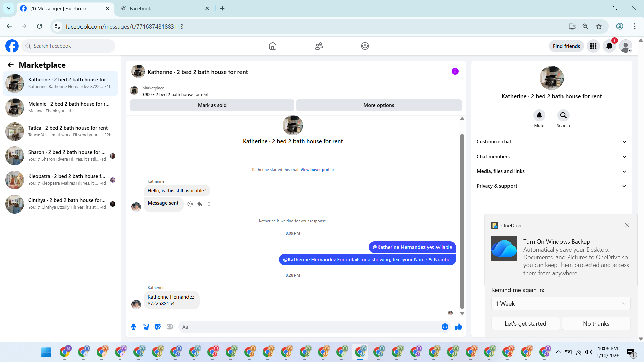This screenshot has height=362, width=644.
Task: Mute this conversation with the bell
Action: (539, 116)
